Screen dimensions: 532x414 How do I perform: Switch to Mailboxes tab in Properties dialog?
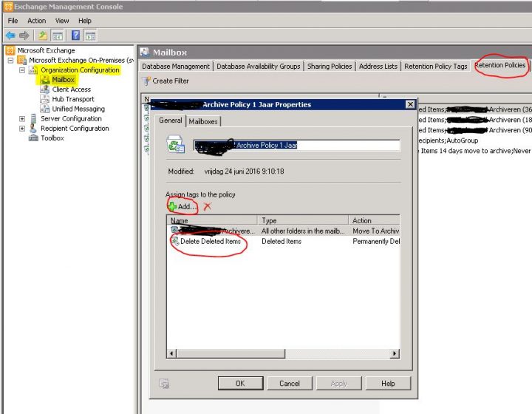coord(203,121)
